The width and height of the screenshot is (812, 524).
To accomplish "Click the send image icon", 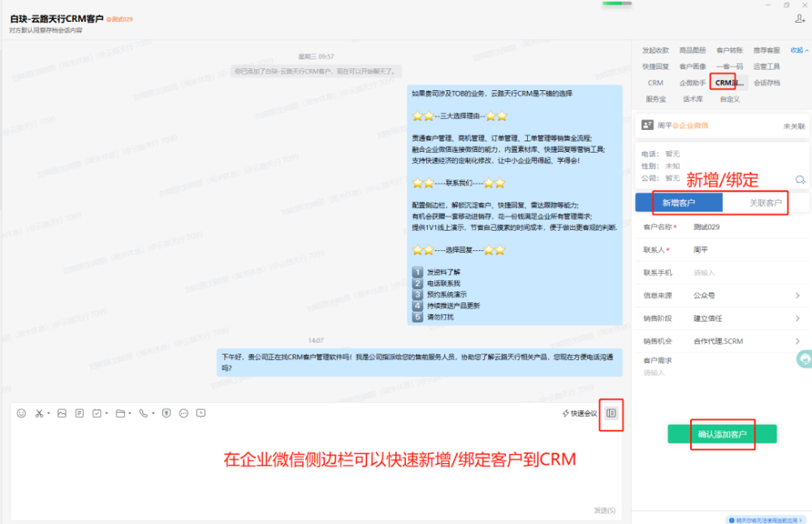I will pyautogui.click(x=62, y=413).
